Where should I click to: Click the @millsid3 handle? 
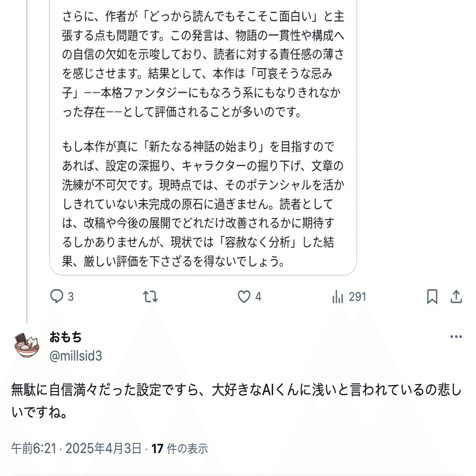click(x=76, y=356)
